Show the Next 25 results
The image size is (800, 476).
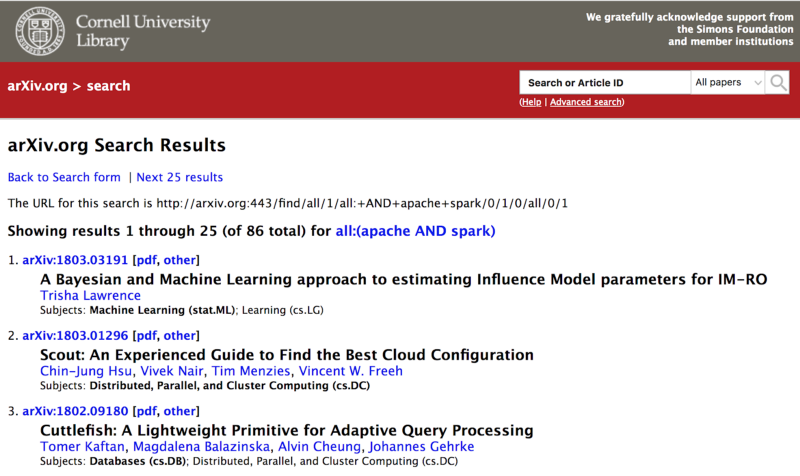tap(180, 177)
